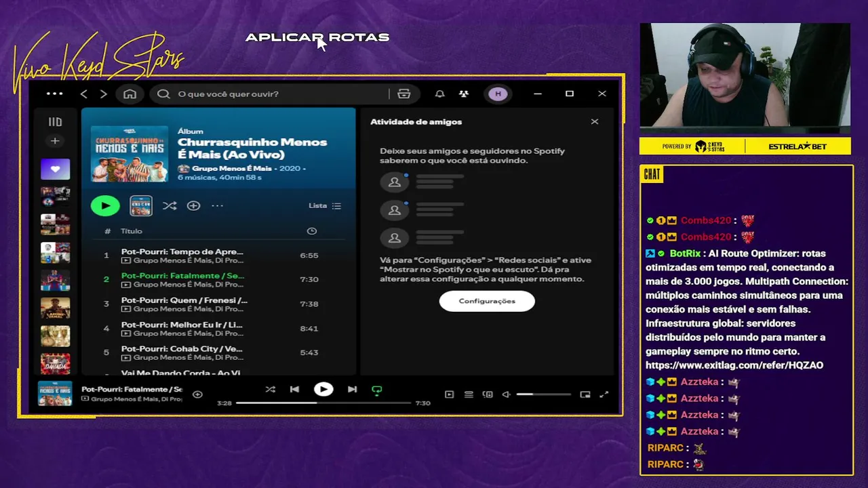Enter full screen mode

tap(604, 394)
